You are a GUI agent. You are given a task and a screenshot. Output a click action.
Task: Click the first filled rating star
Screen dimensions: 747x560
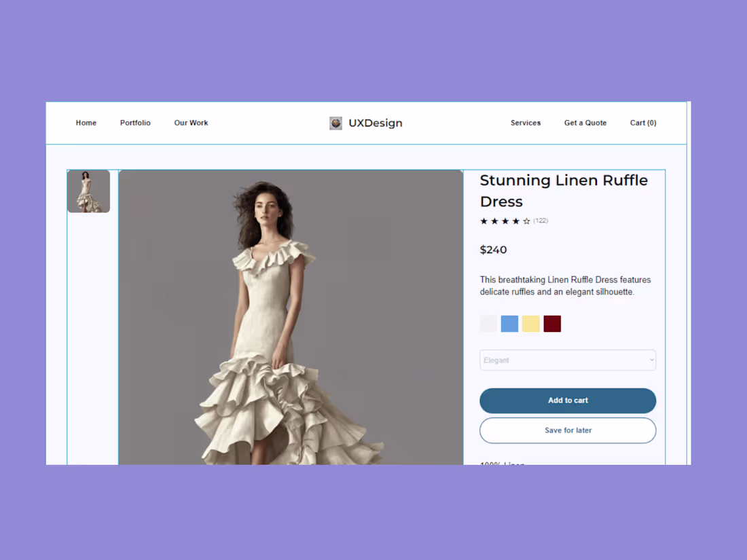(484, 221)
